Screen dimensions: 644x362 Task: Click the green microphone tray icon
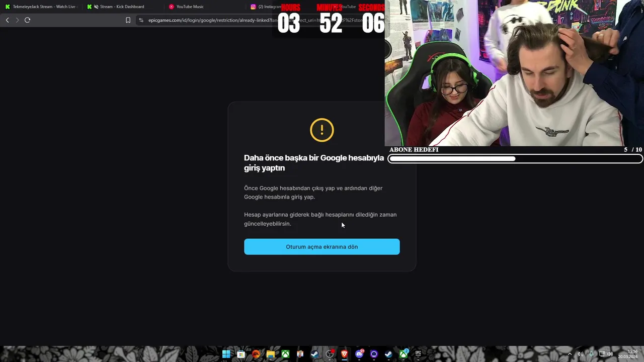(x=591, y=354)
